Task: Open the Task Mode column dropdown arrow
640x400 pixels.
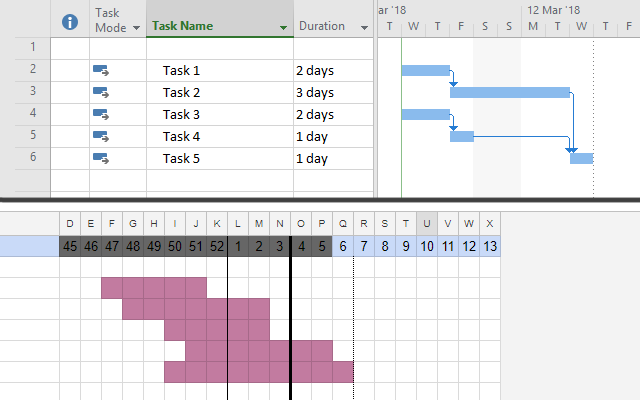Action: pos(138,27)
